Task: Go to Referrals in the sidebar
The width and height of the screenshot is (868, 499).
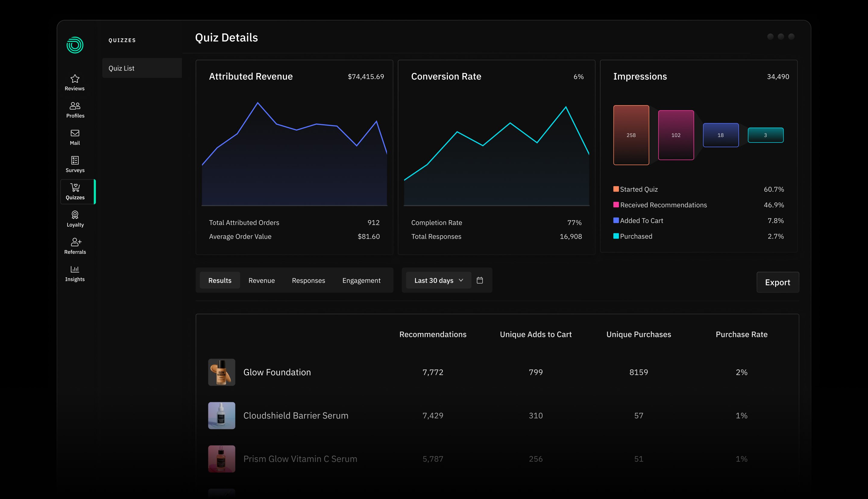Action: click(x=75, y=246)
